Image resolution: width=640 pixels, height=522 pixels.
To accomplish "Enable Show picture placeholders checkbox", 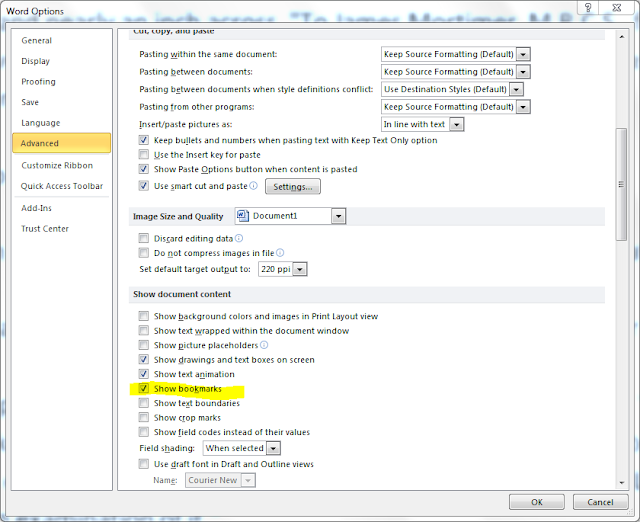I will click(x=144, y=345).
